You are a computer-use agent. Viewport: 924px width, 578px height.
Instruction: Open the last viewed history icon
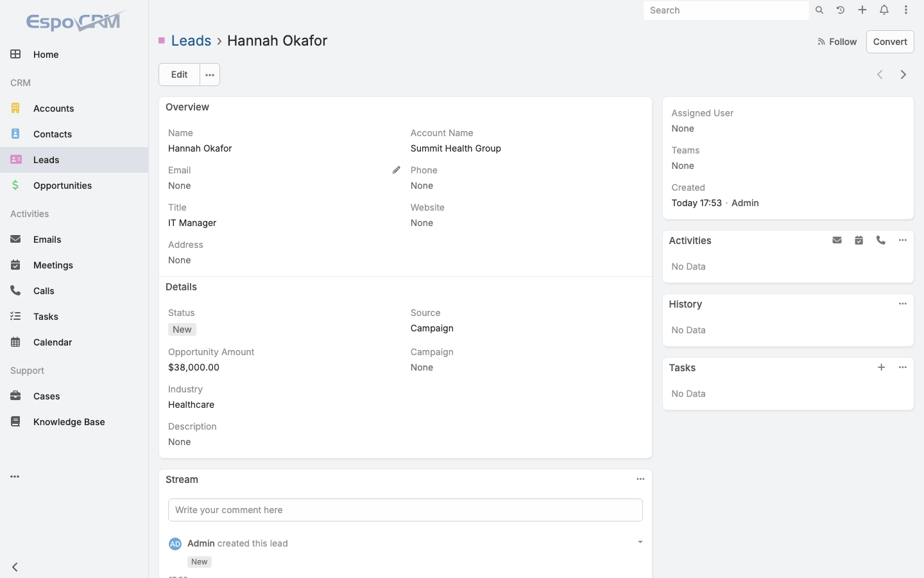841,10
